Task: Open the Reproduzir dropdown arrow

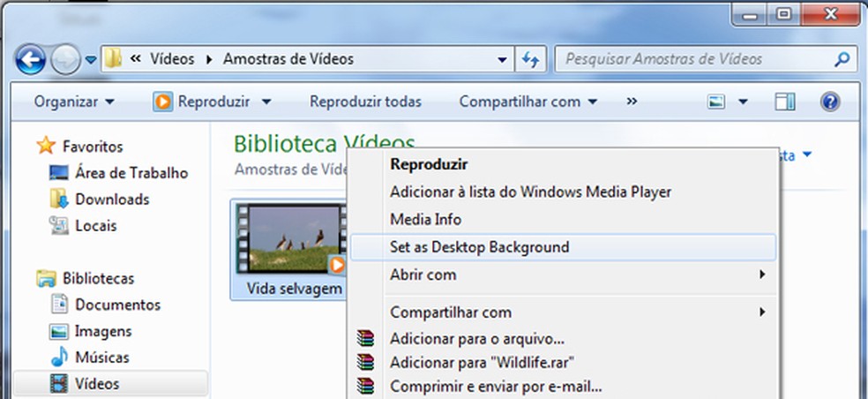Action: (266, 102)
